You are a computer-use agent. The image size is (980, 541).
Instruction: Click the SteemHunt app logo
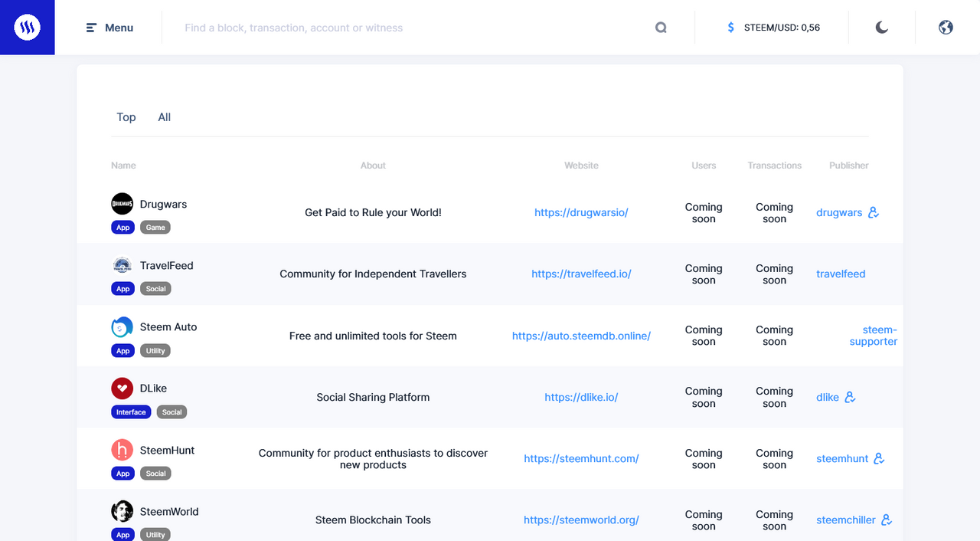[x=122, y=450]
